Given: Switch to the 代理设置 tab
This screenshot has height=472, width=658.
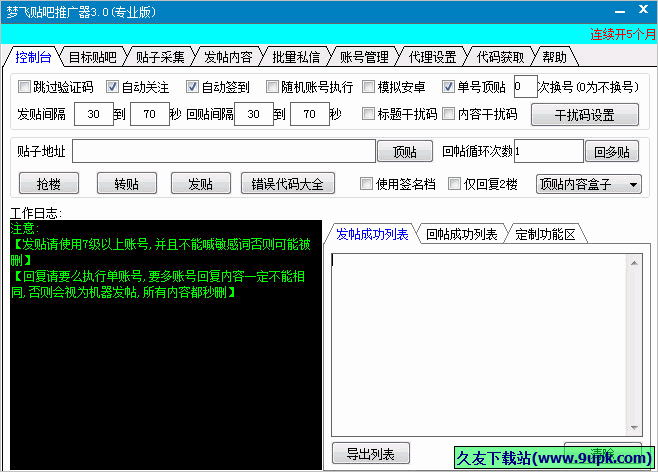Looking at the screenshot, I should [432, 57].
